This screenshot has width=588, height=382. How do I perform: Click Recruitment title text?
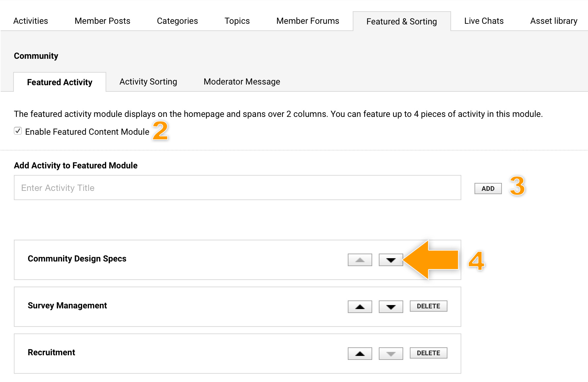(51, 352)
